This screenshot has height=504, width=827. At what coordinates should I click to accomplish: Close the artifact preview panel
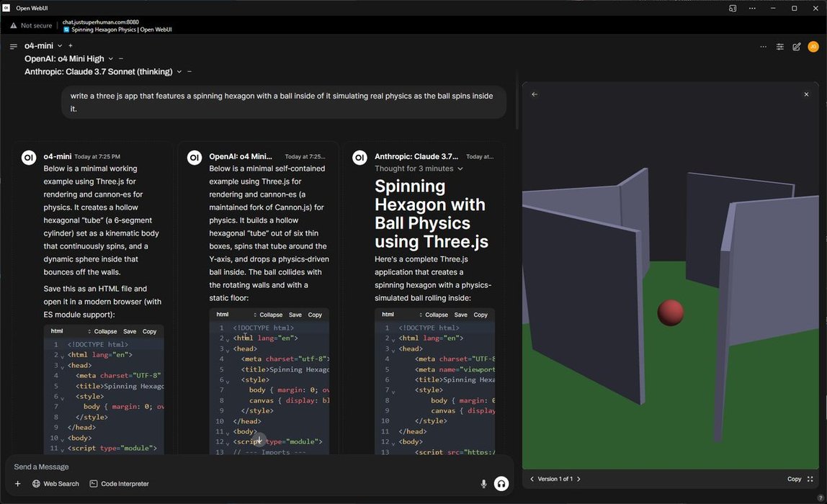coord(806,94)
